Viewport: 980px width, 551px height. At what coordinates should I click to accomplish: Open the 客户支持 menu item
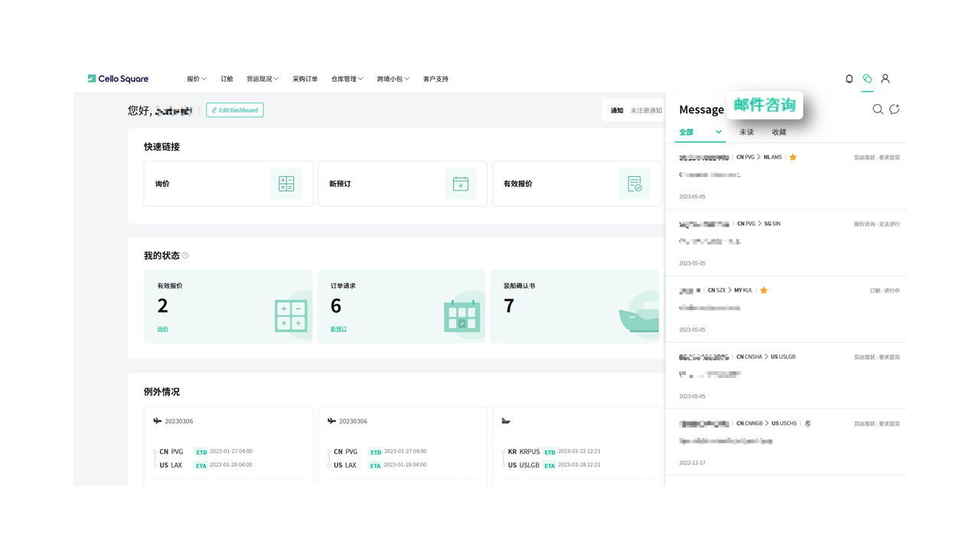pos(436,79)
